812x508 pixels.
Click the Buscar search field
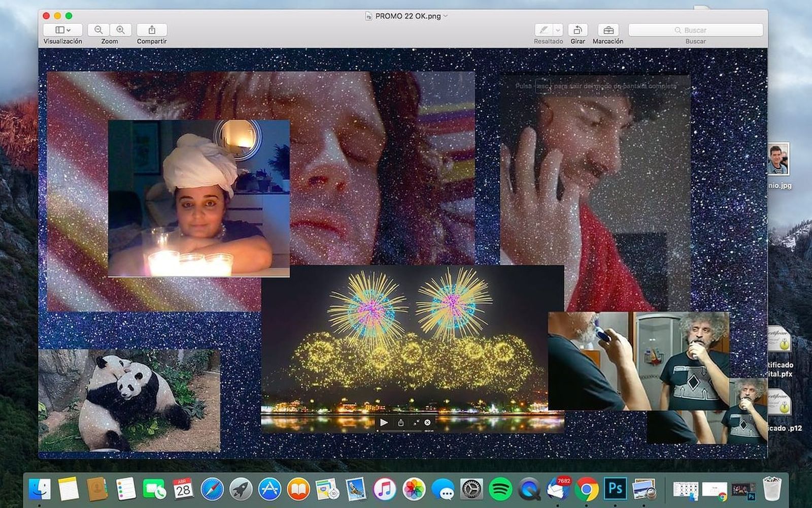pyautogui.click(x=695, y=30)
